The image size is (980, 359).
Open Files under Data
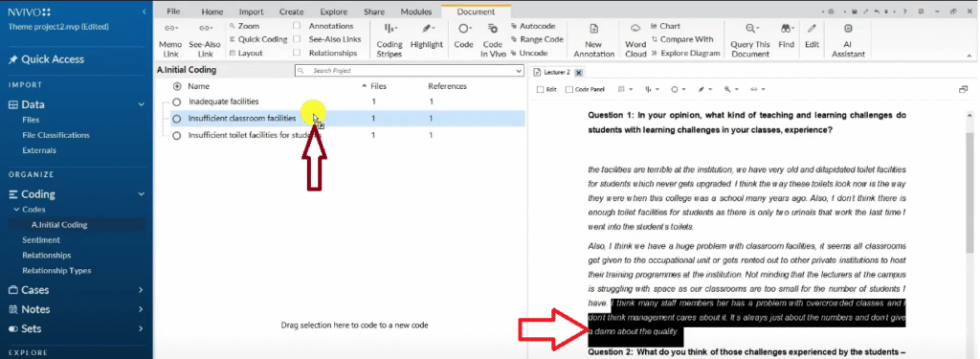31,120
